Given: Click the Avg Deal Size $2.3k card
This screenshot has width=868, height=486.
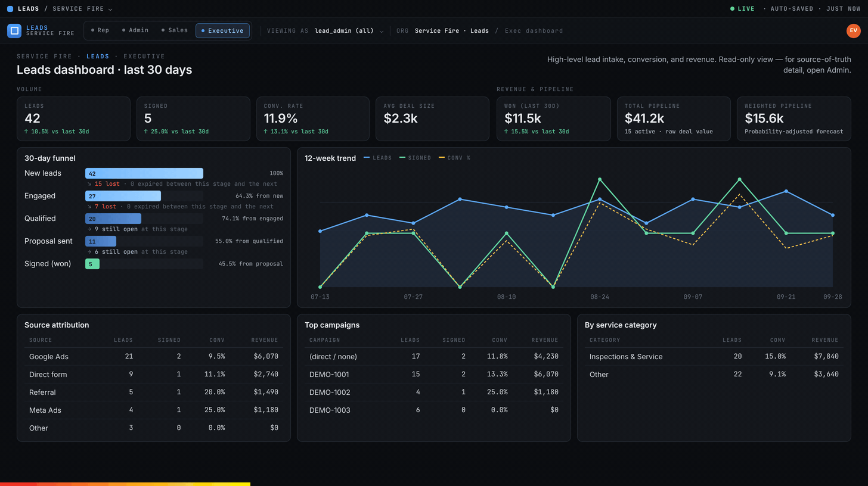Looking at the screenshot, I should coord(433,119).
